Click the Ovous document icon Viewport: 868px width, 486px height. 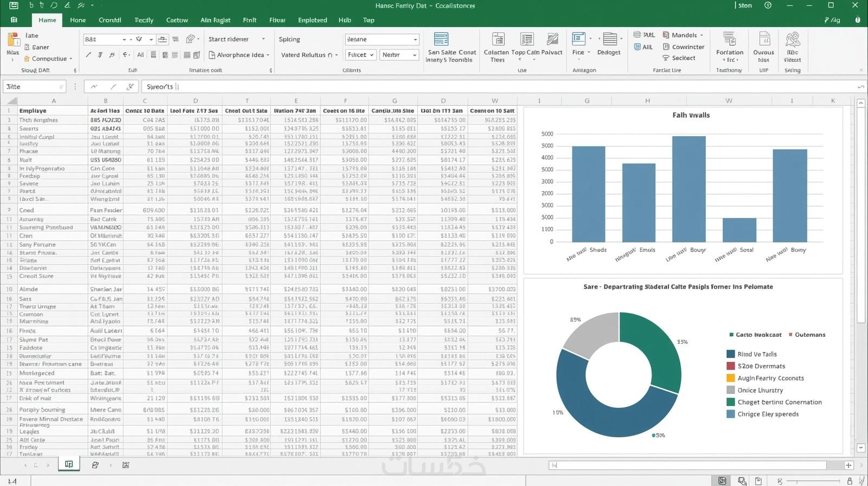(x=764, y=39)
